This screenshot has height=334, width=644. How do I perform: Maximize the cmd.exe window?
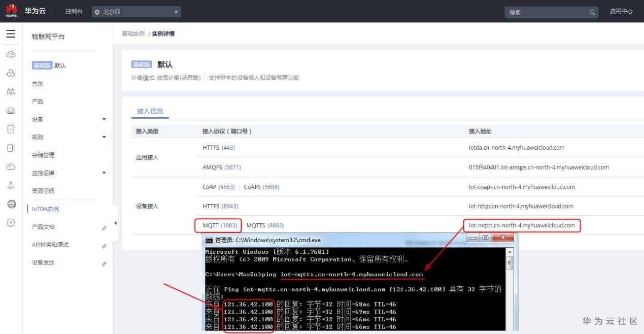click(485, 238)
